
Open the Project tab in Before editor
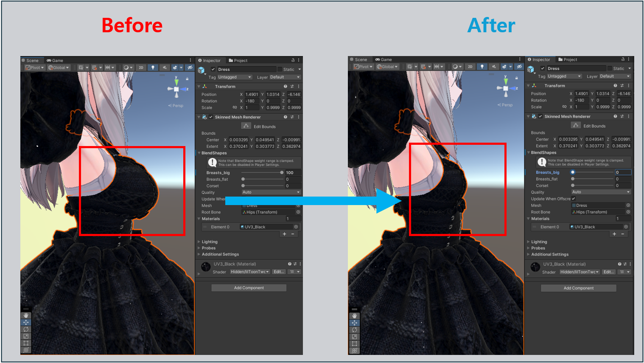tap(238, 60)
